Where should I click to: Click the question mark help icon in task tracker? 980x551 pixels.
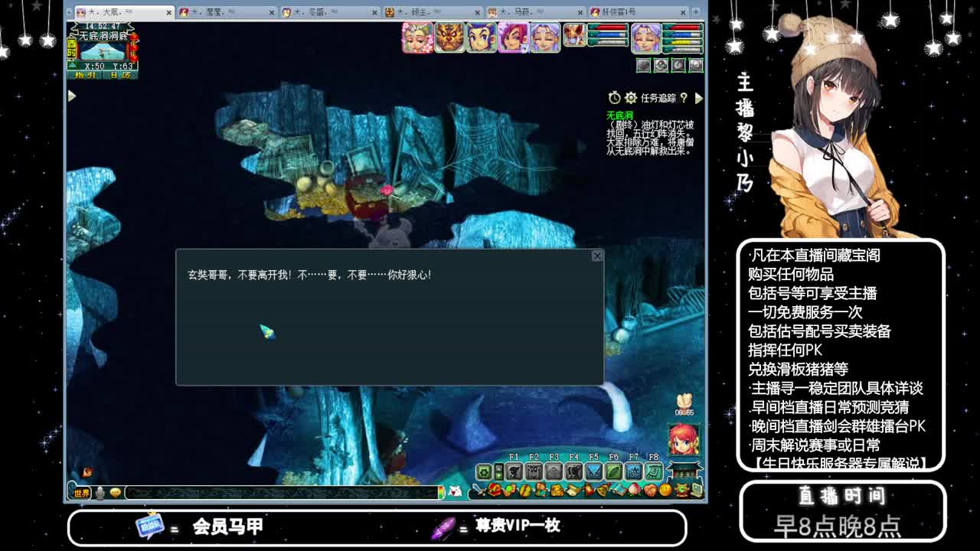point(684,98)
